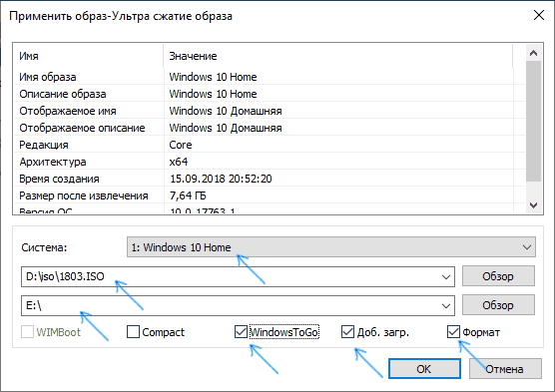Image resolution: width=555 pixels, height=392 pixels.
Task: Click the vertical scrollbar thumb
Action: [x=533, y=122]
